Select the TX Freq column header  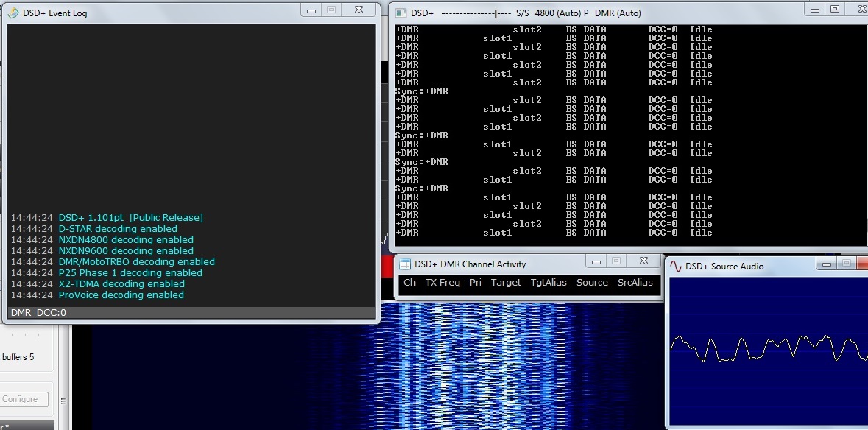442,282
